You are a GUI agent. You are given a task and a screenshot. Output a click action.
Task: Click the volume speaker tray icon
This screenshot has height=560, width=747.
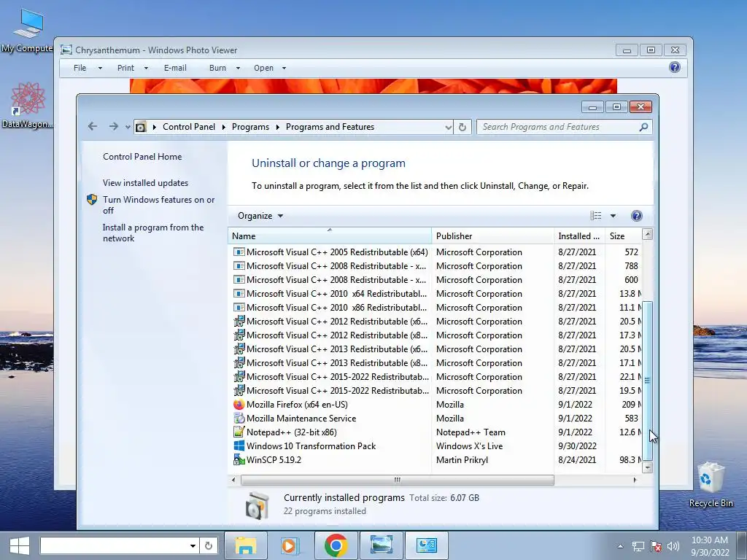tap(673, 546)
